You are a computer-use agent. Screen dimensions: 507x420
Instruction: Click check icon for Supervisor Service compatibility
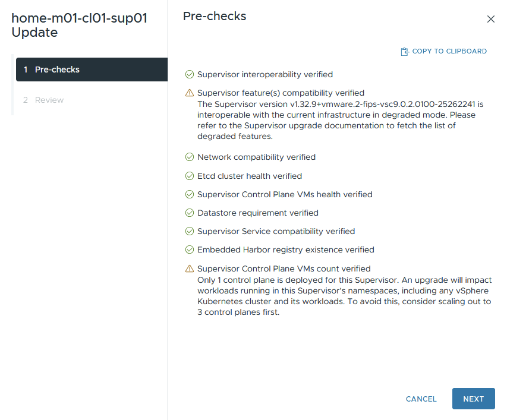pyautogui.click(x=190, y=231)
